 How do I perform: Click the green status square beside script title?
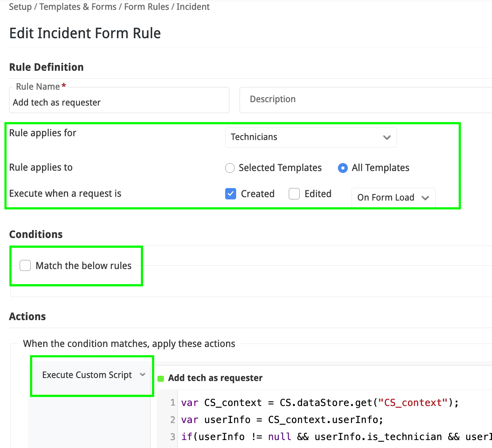160,378
